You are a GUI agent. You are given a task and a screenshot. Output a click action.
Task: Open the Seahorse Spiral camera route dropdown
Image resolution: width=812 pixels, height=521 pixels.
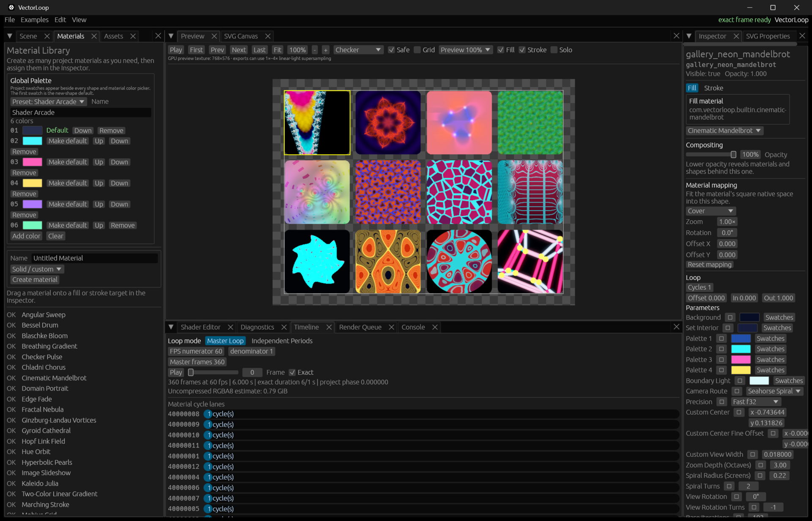click(x=774, y=391)
